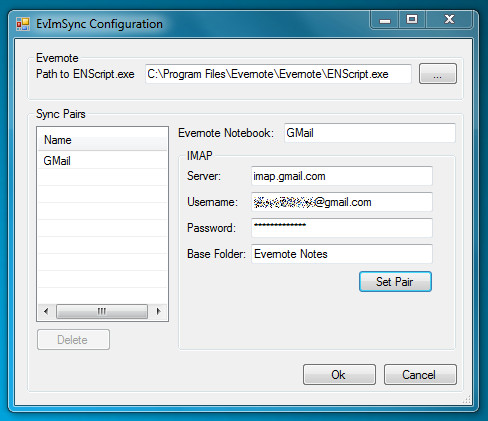The image size is (488, 421).
Task: Edit the IMAP Server field
Action: pyautogui.click(x=342, y=176)
